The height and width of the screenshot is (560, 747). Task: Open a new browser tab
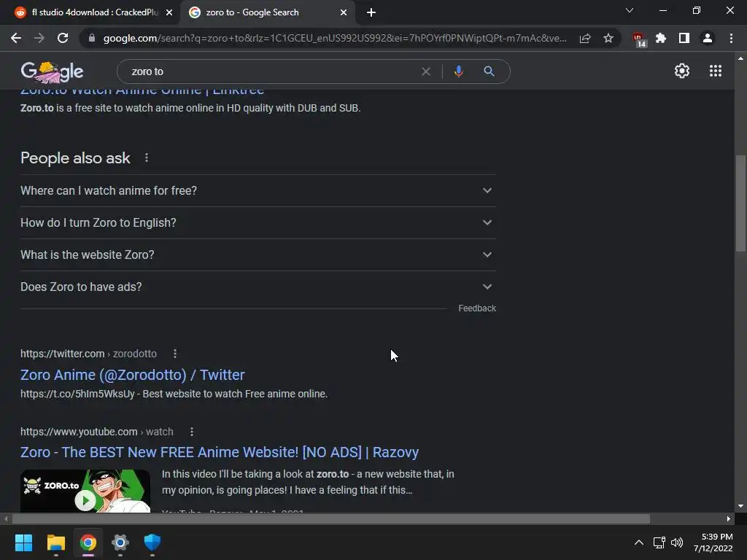371,12
